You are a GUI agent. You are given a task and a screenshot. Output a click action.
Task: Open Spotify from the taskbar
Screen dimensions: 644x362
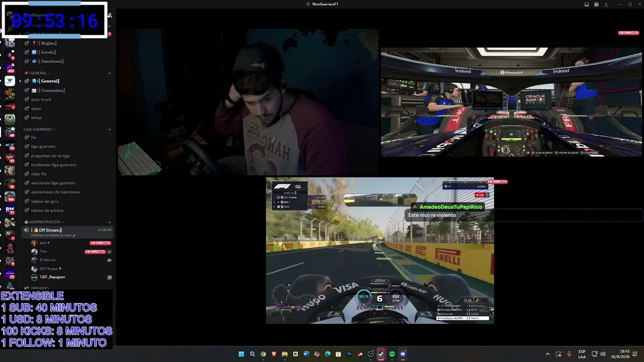click(x=392, y=354)
